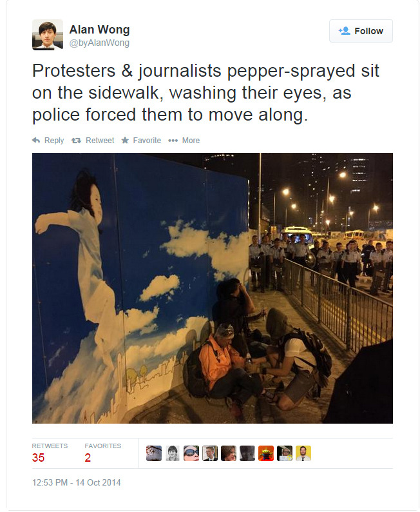The image size is (420, 512).
Task: Open the first retweeter avatar
Action: coord(154,453)
